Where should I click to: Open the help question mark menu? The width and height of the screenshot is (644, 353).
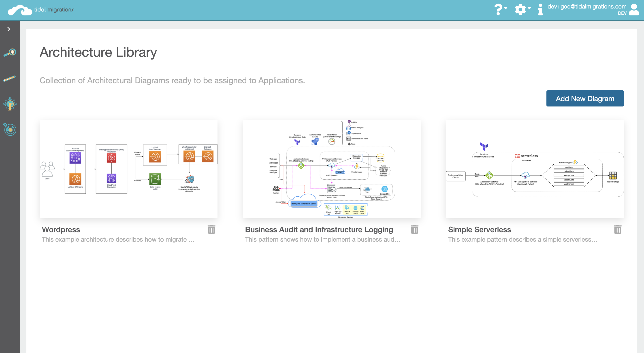(x=501, y=9)
